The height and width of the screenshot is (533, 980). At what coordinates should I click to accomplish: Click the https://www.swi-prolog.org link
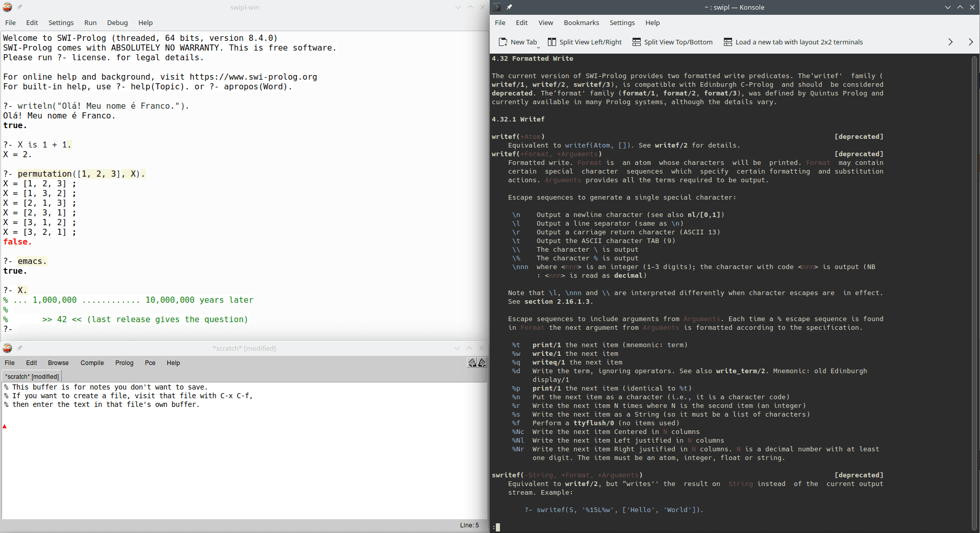point(253,77)
